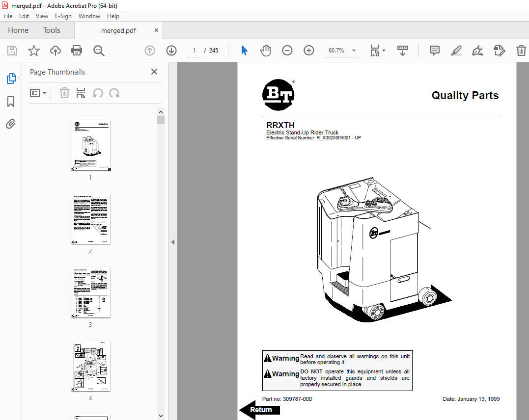Close the merged.pdf tab
The width and height of the screenshot is (529, 420).
point(156,30)
